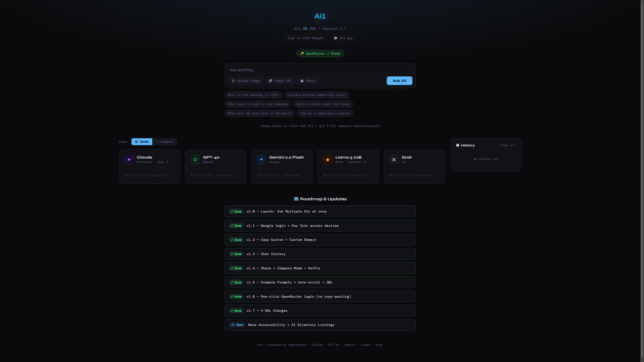Click the GPT-4o hexagon icon
The image size is (644, 362).
(x=195, y=159)
